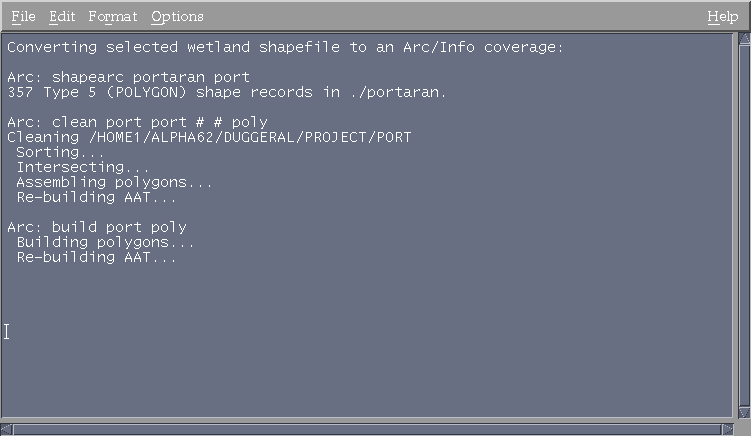The height and width of the screenshot is (436, 751).
Task: Click the 'Arc: shapearc portaran port' line
Action: click(x=128, y=77)
